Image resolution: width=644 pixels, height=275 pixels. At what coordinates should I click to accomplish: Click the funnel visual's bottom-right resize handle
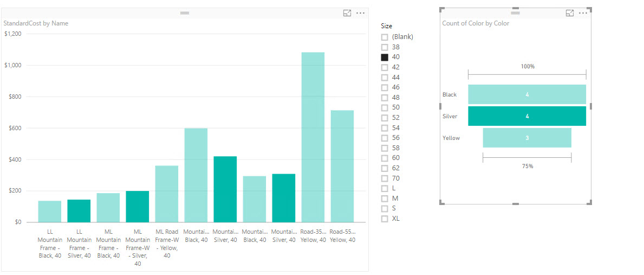coord(590,203)
